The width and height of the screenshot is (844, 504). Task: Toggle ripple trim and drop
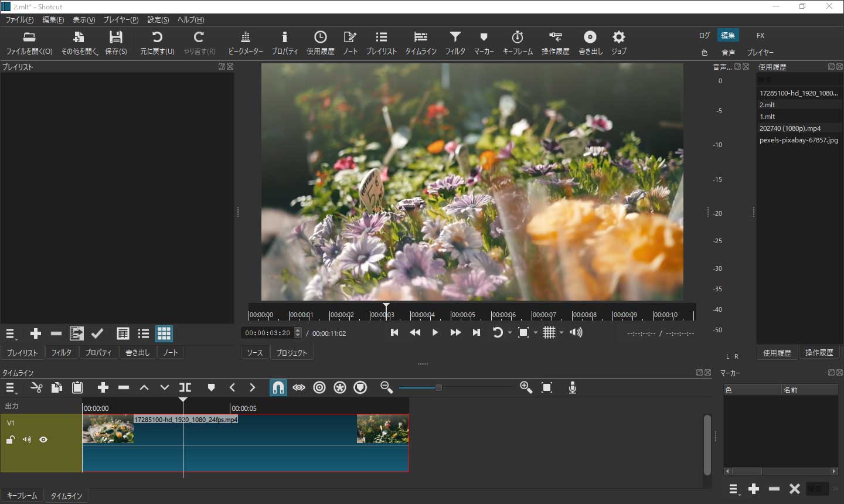pyautogui.click(x=319, y=387)
